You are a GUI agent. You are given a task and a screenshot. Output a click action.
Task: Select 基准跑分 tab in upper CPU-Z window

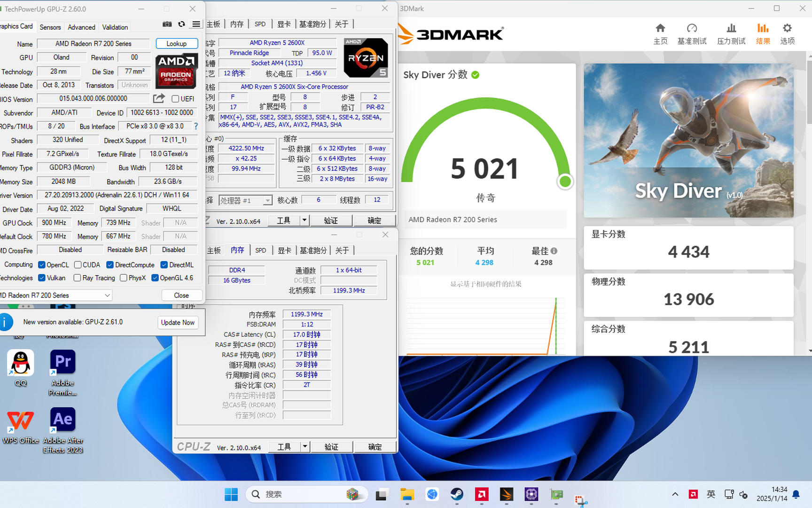(313, 24)
